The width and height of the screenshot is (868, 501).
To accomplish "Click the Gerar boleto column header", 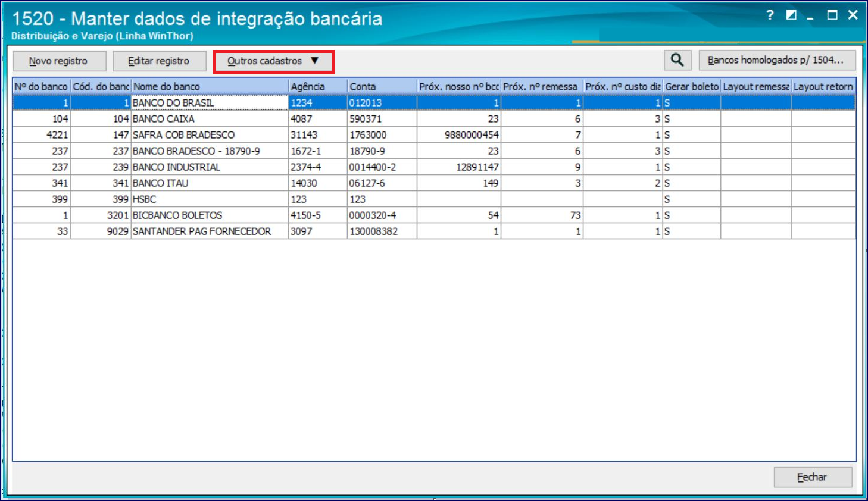I will tap(692, 87).
